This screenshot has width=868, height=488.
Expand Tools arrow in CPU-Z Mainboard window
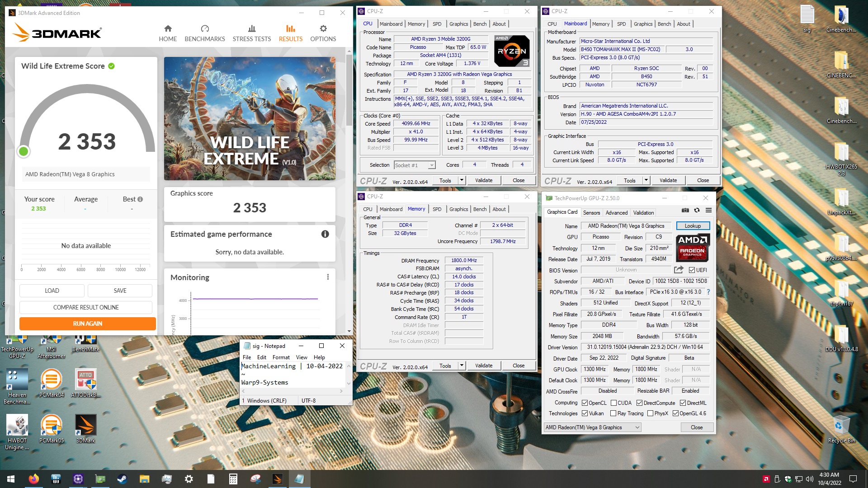coord(646,180)
